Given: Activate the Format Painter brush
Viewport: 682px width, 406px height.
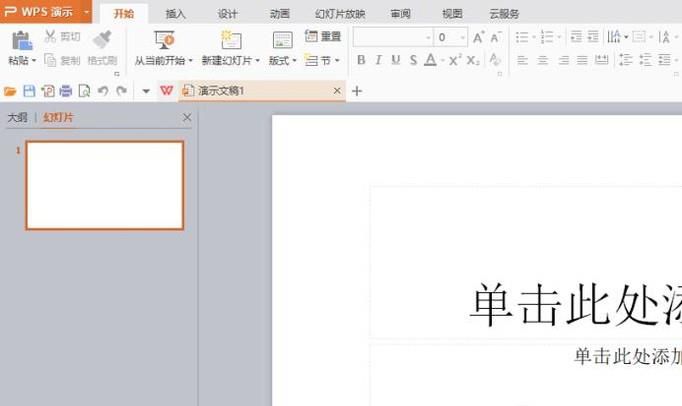Looking at the screenshot, I should click(x=103, y=40).
